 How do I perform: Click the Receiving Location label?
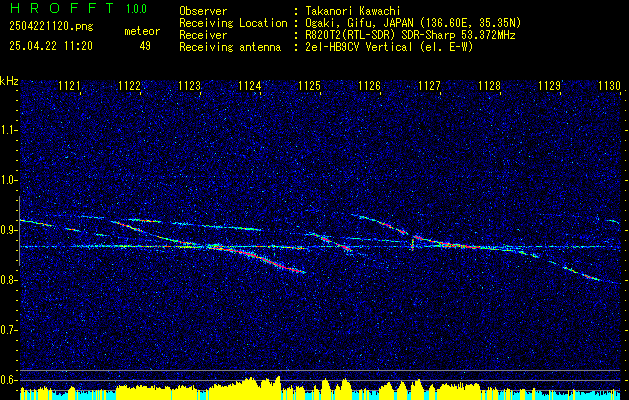pyautogui.click(x=233, y=23)
